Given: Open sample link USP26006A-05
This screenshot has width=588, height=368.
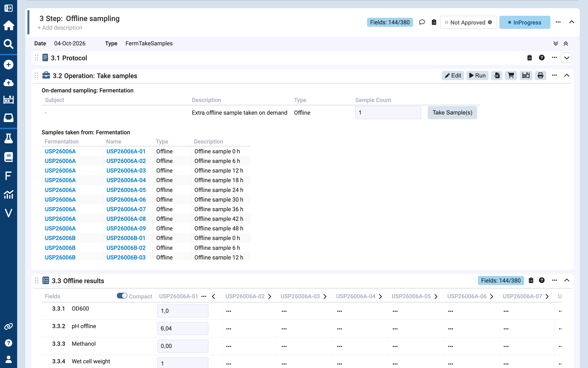Looking at the screenshot, I should click(x=126, y=190).
